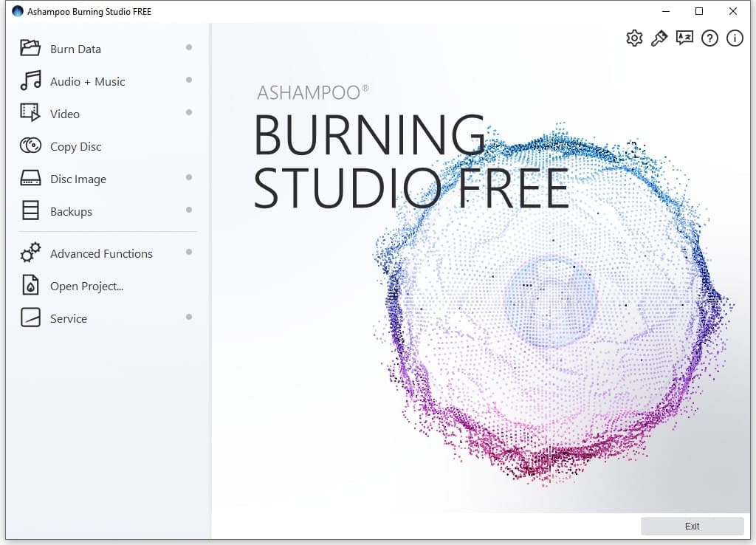
Task: Click the Video film icon
Action: 30,113
